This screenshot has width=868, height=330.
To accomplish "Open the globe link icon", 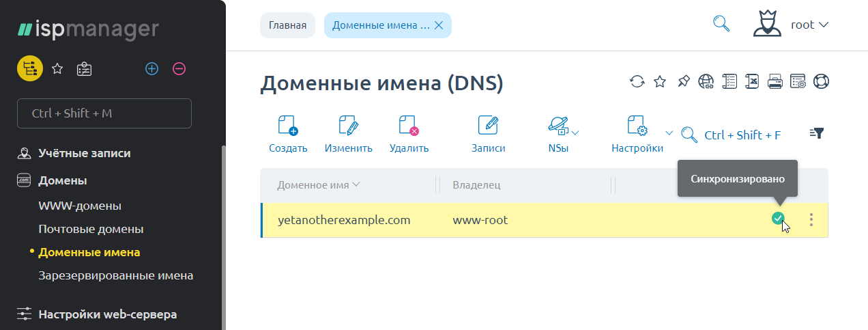I will (706, 82).
